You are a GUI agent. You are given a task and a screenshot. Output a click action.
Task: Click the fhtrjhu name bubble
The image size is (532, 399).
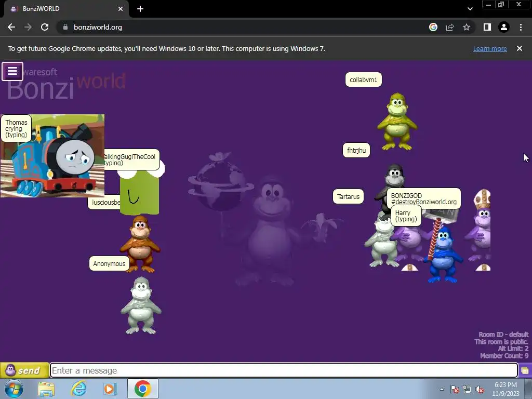tap(356, 150)
